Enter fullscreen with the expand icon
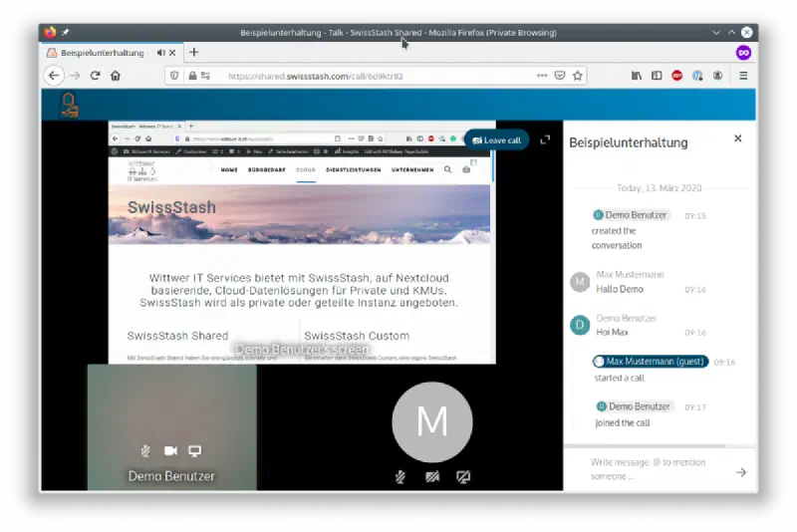The width and height of the screenshot is (797, 532). click(x=545, y=139)
